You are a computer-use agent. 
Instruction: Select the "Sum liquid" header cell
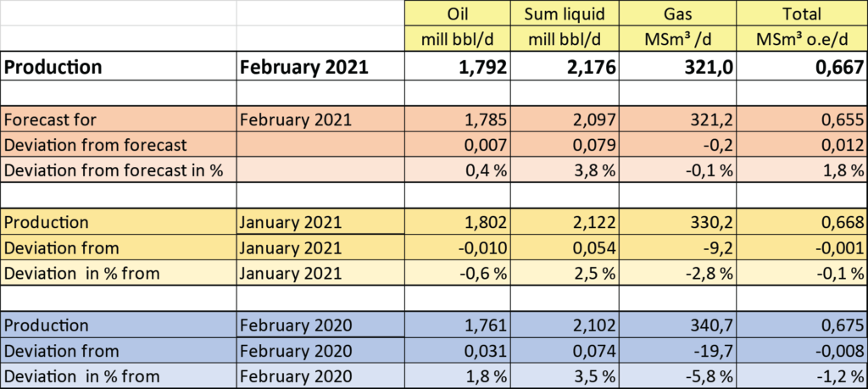pos(565,14)
